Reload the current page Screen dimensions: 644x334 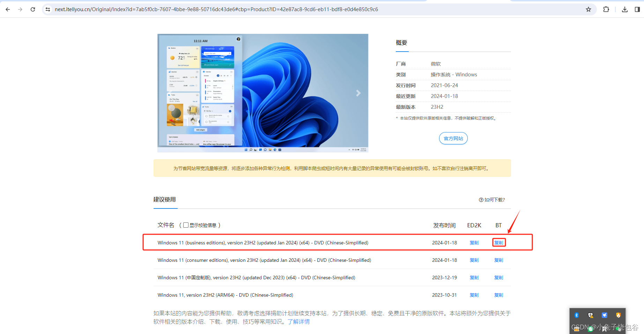pos(33,9)
